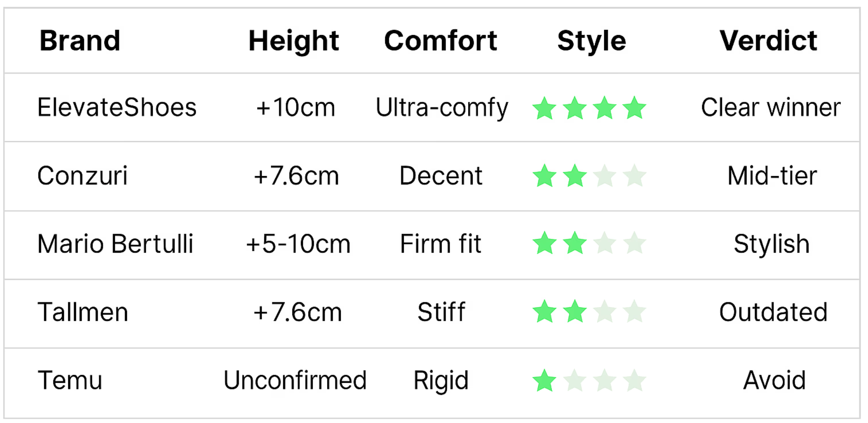This screenshot has width=868, height=423.
Task: Select the Mario Bertulli brand name
Action: pos(115,244)
